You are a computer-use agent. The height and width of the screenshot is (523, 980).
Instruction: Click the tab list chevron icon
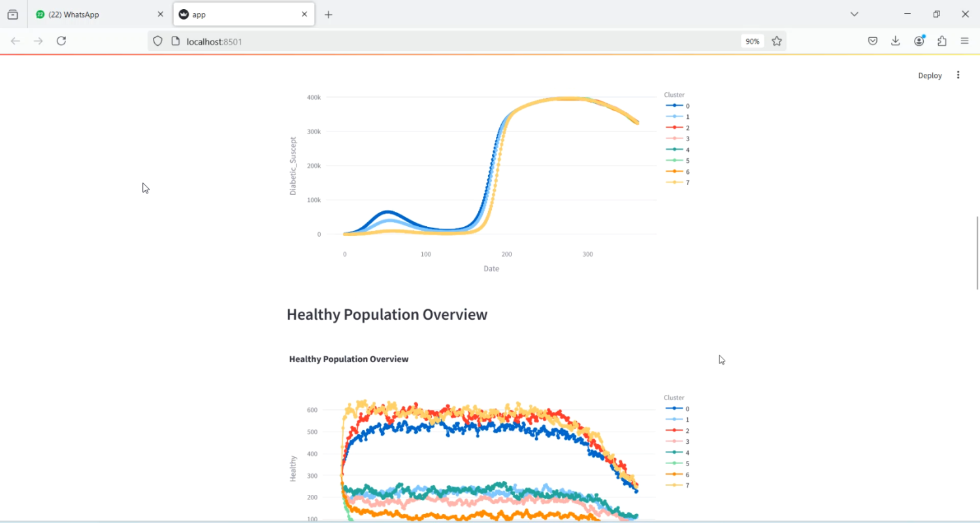(854, 14)
